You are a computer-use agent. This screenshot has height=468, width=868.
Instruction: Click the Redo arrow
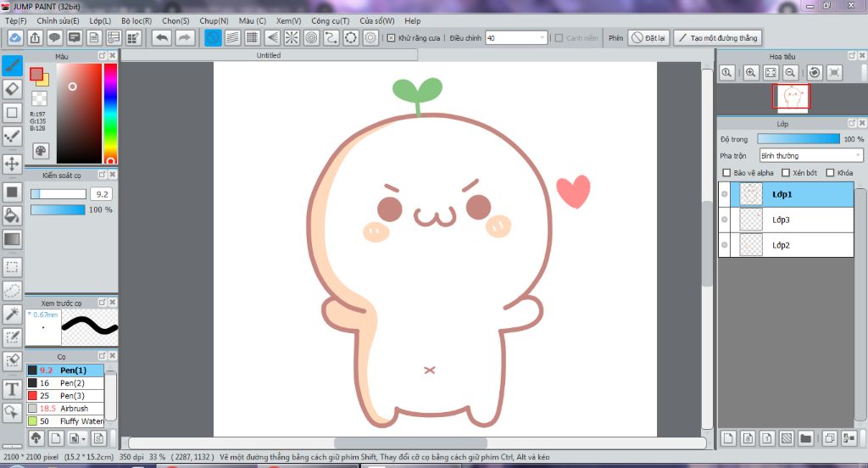pos(184,37)
